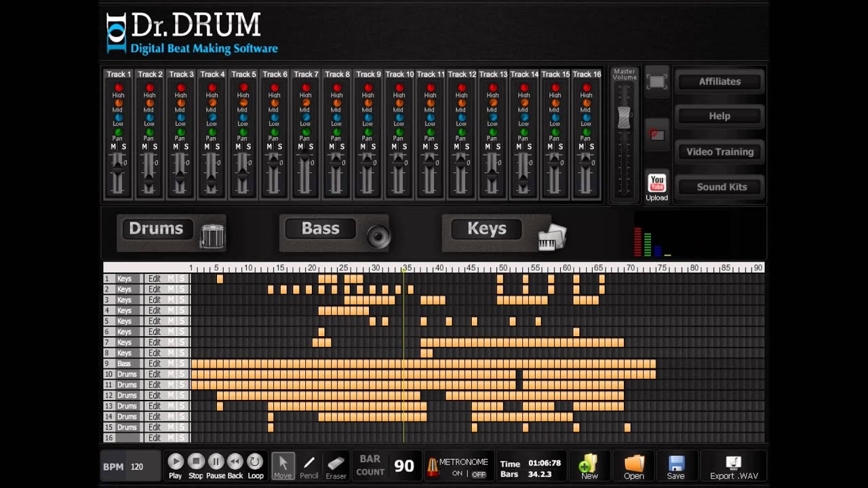Click Track 15 Mid EQ knob

coord(555,103)
